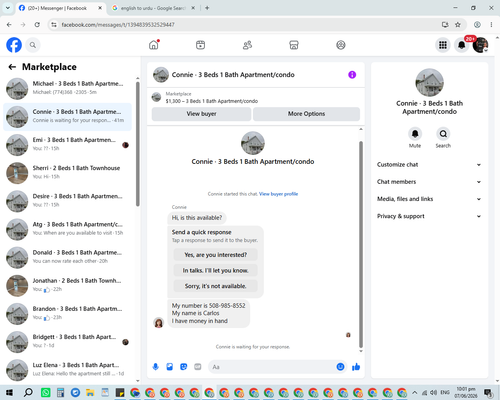Open Windows taskbar search
The height and width of the screenshot is (400, 500).
28,392
